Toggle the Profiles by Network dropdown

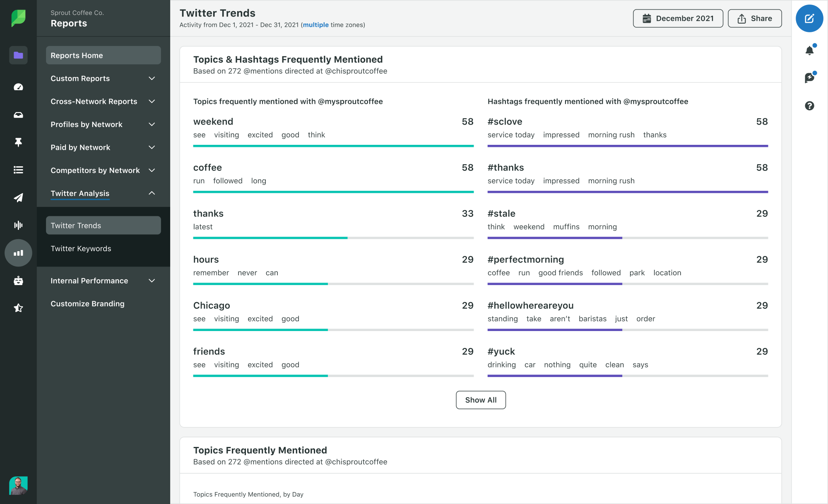coord(103,124)
